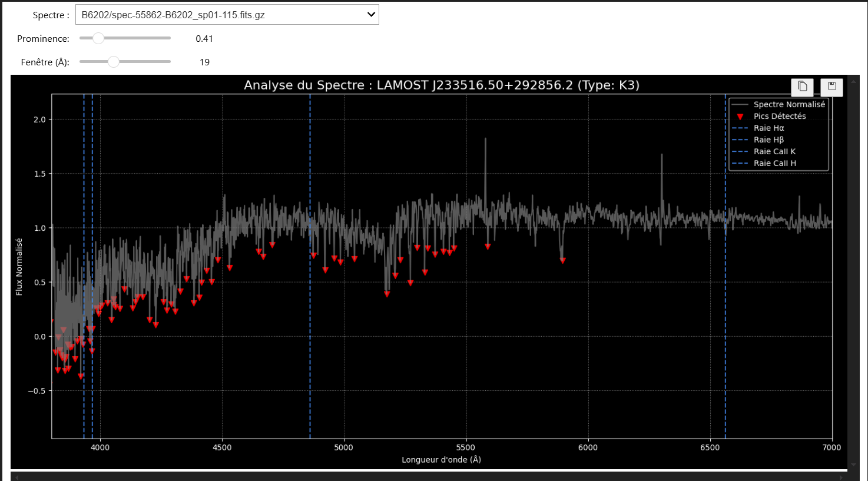Click the red triangle beside Pics Détectés
The height and width of the screenshot is (481, 868).
coord(740,117)
